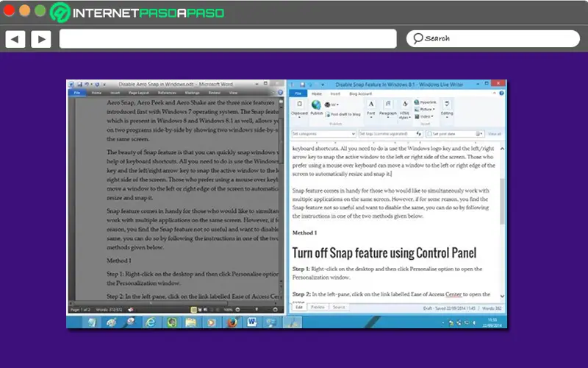Click the Redo icon in Word title bar
Image resolution: width=588 pixels, height=368 pixels.
[97, 85]
